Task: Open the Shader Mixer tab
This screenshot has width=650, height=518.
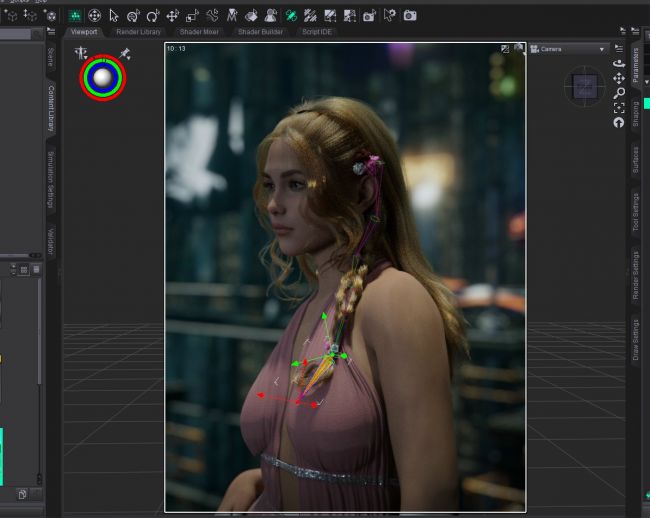Action: tap(200, 32)
